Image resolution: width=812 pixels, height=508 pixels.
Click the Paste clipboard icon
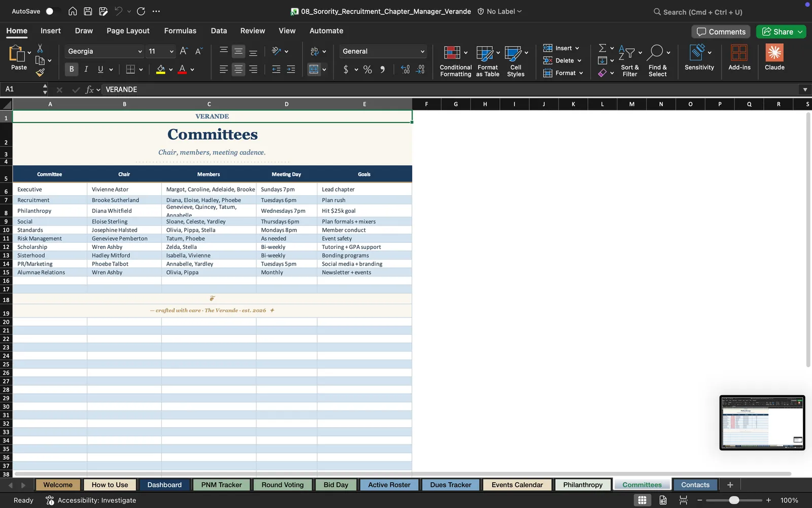[17, 53]
